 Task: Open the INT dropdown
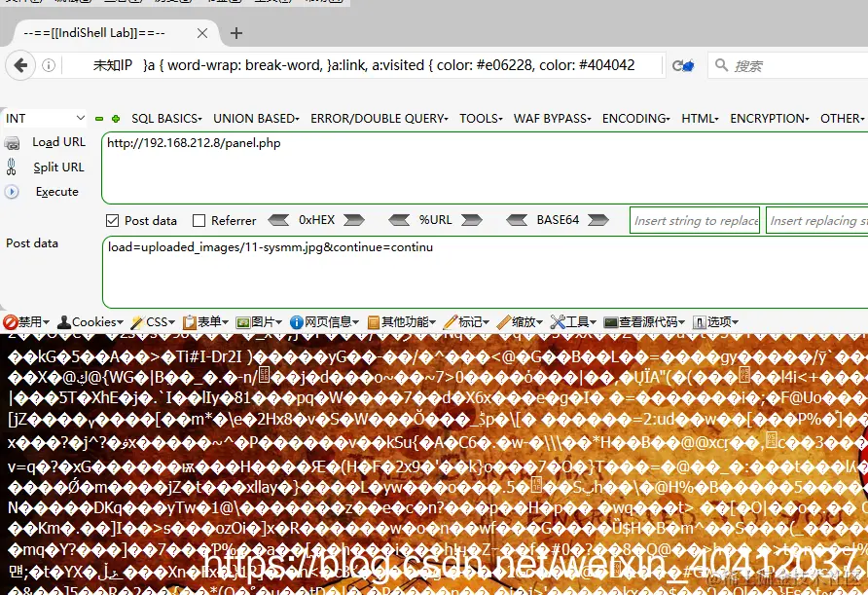click(x=44, y=117)
